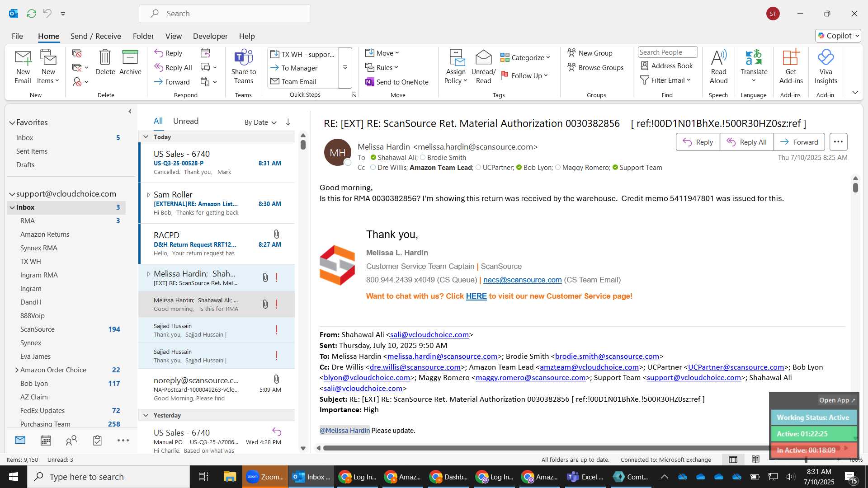The height and width of the screenshot is (488, 868).
Task: Click the Undo icon in title bar
Action: pyautogui.click(x=47, y=14)
